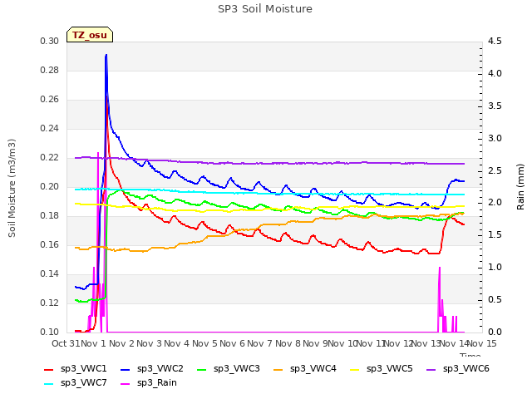Click the sp3_VWC5 legend label
The height and width of the screenshot is (399, 532).
[390, 368]
